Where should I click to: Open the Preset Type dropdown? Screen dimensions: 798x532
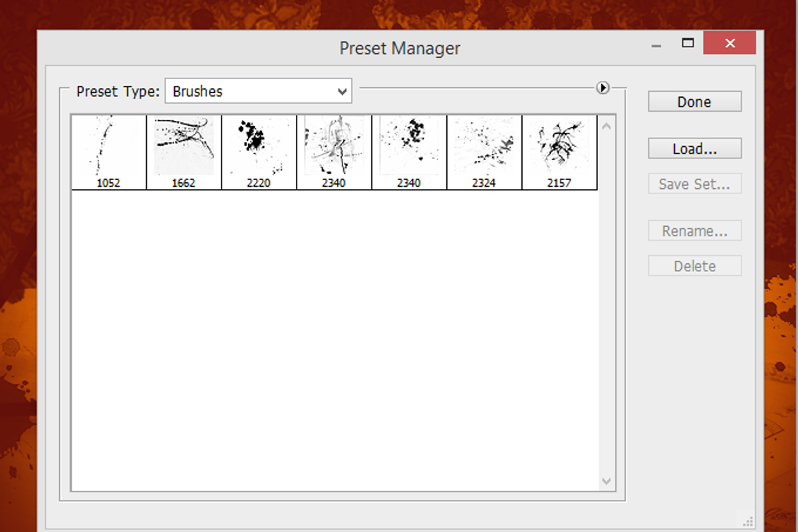[x=258, y=92]
